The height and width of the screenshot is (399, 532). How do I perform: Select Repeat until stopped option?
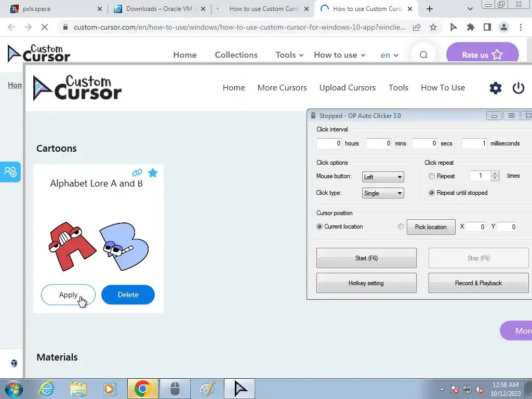(x=432, y=193)
